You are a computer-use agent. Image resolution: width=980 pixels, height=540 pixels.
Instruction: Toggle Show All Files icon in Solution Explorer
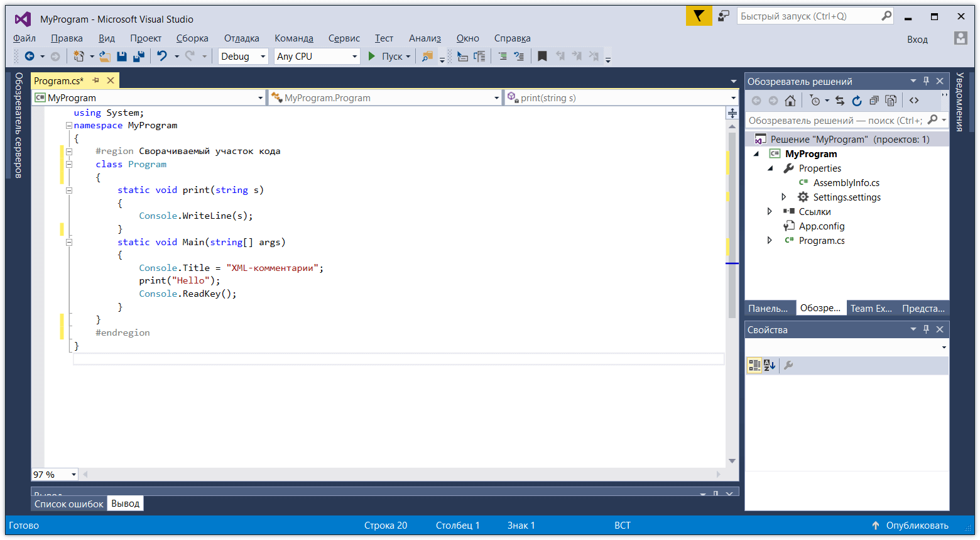(x=891, y=101)
